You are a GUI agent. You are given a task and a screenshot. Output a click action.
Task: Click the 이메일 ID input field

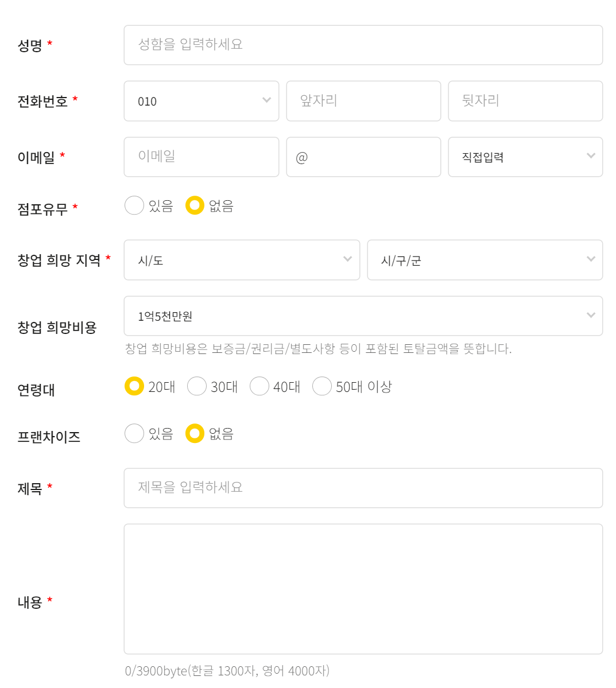[201, 157]
